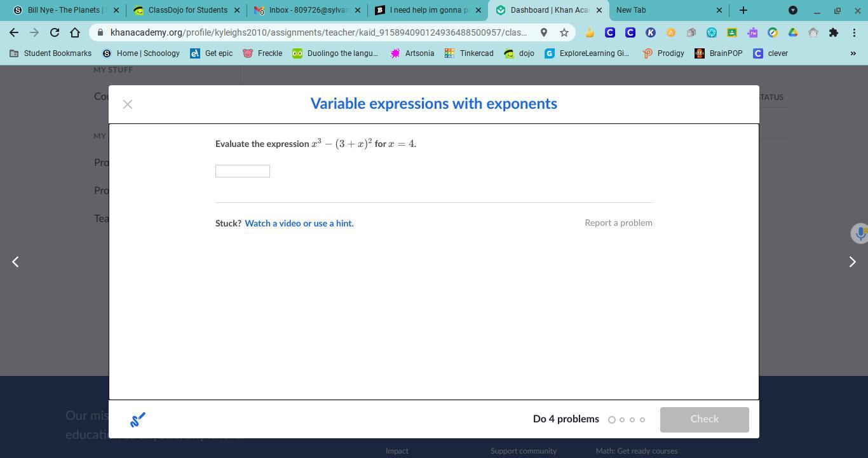Click the yellow hand extension icon

tap(590, 32)
